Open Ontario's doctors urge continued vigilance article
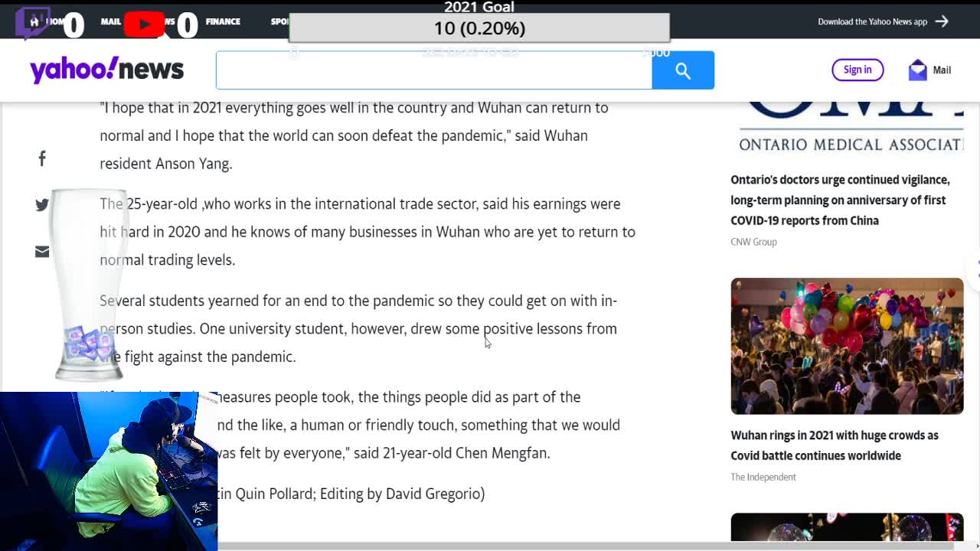Image resolution: width=980 pixels, height=551 pixels. pyautogui.click(x=841, y=200)
